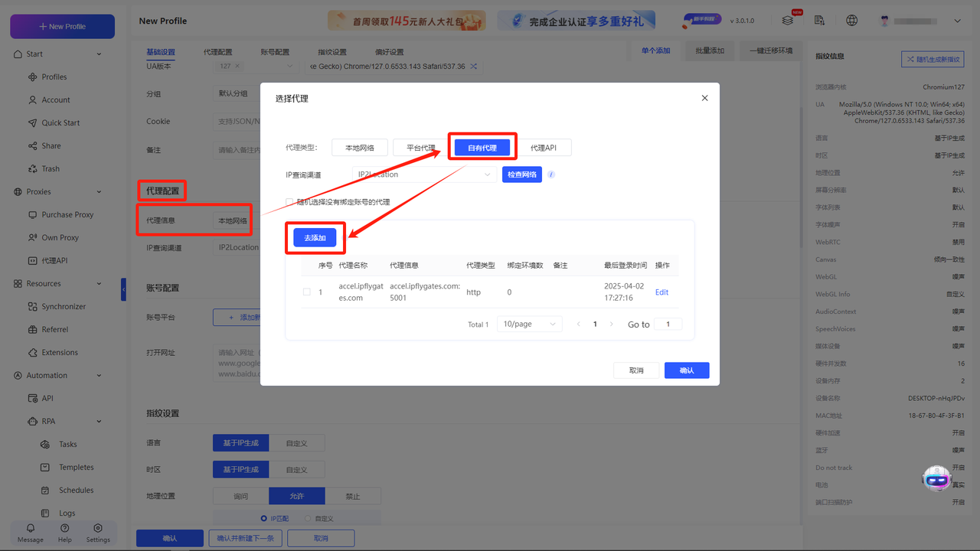The height and width of the screenshot is (551, 980).
Task: Switch to the 账号配置 tab
Action: click(275, 51)
